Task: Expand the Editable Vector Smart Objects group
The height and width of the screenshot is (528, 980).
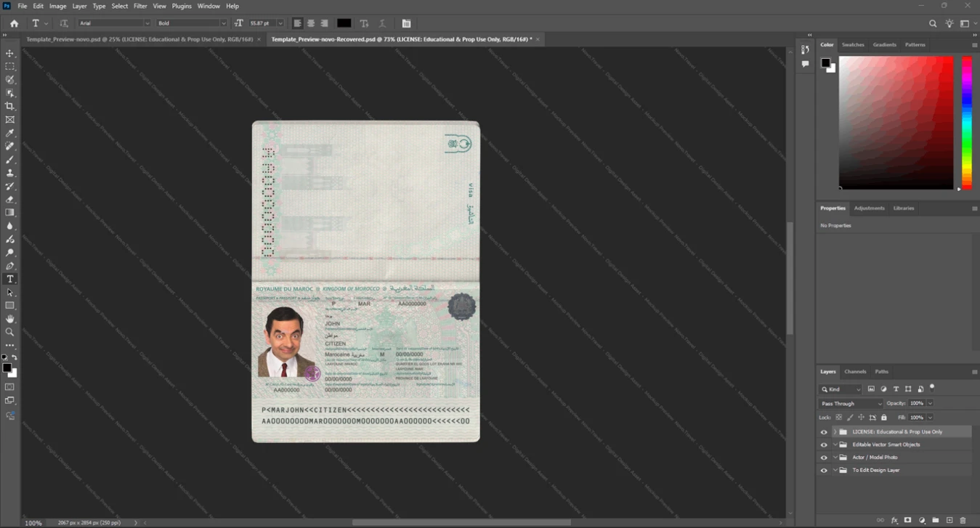Action: [835, 444]
